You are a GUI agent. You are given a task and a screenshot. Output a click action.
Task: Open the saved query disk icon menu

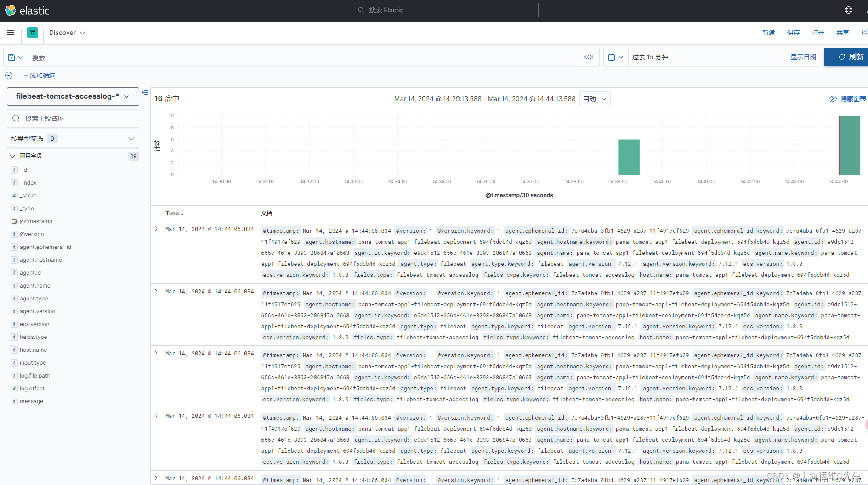16,57
